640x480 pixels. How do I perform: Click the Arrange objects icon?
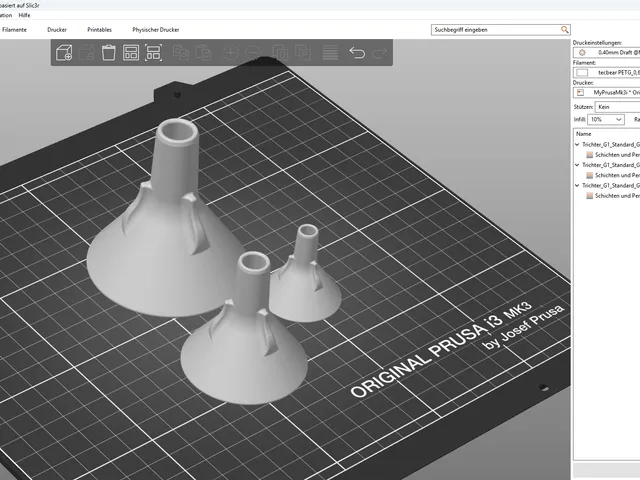131,53
